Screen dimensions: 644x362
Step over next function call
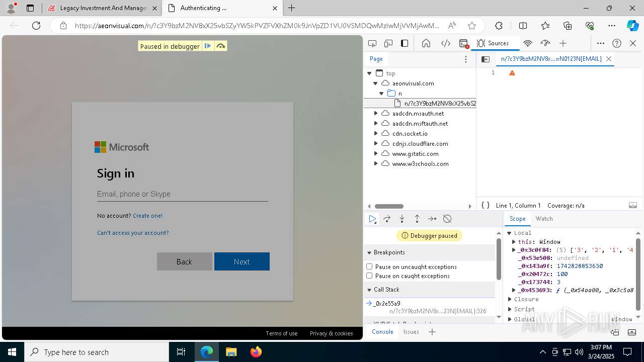click(x=387, y=219)
